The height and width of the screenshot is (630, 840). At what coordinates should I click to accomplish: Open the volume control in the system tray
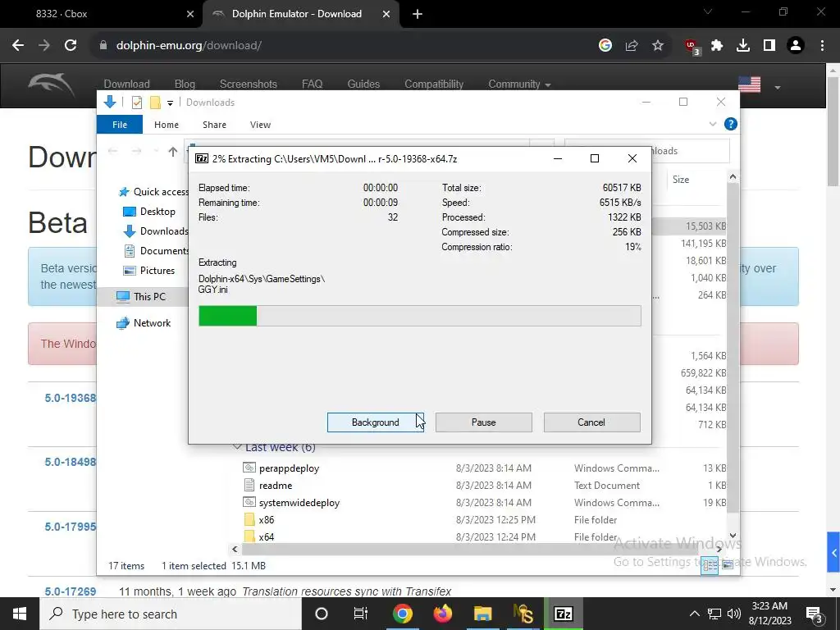pyautogui.click(x=734, y=614)
